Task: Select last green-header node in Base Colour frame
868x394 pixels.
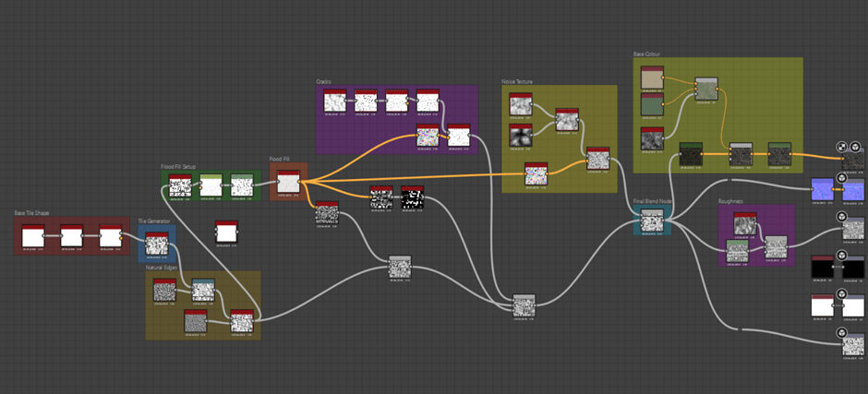Action: point(780,154)
